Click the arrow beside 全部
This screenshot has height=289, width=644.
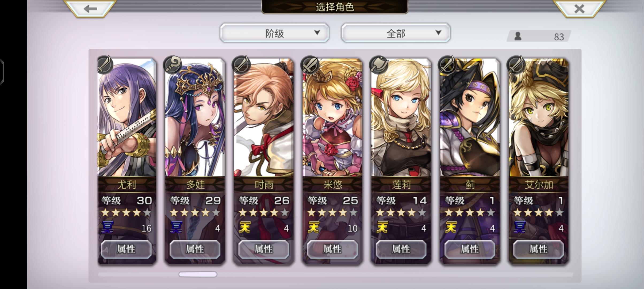pyautogui.click(x=438, y=33)
